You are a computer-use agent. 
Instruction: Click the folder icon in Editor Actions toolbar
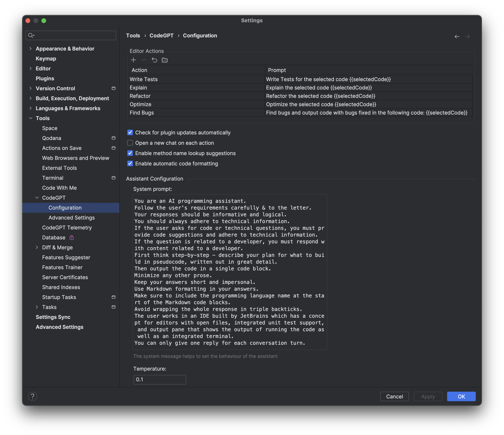[x=165, y=60]
